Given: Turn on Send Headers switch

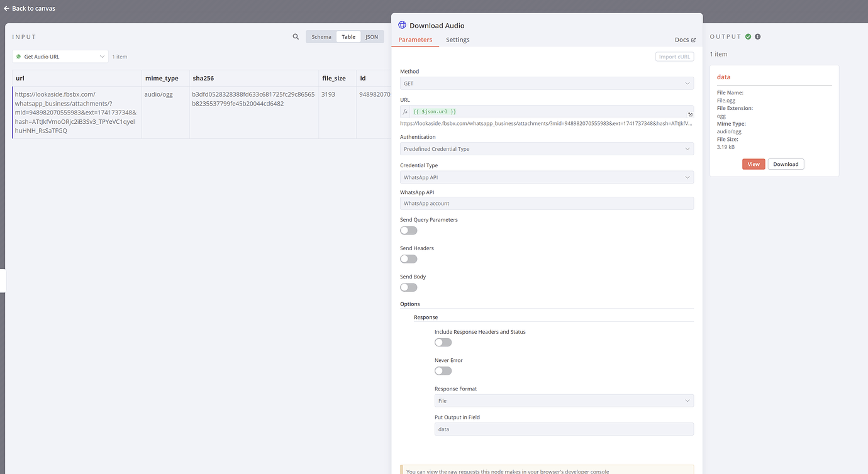Looking at the screenshot, I should [x=408, y=259].
